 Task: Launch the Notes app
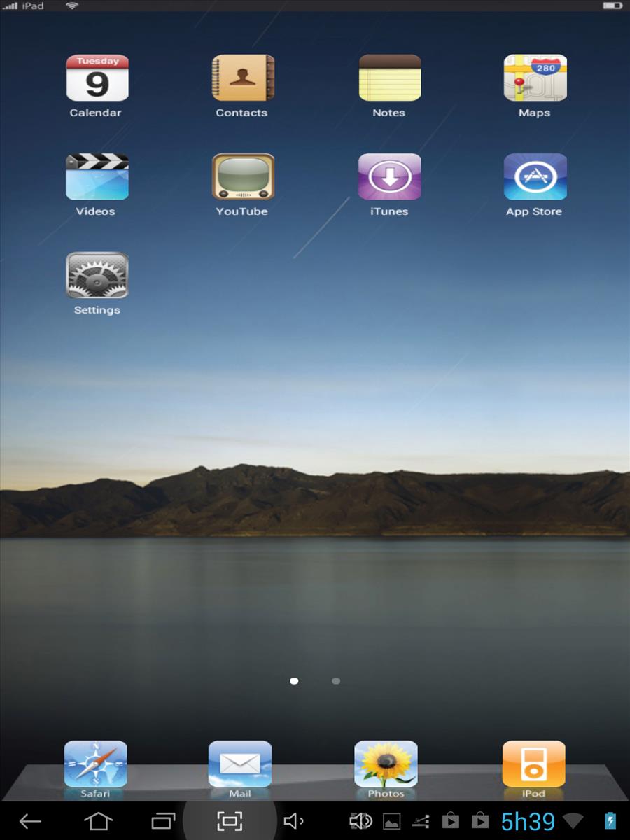pyautogui.click(x=390, y=78)
